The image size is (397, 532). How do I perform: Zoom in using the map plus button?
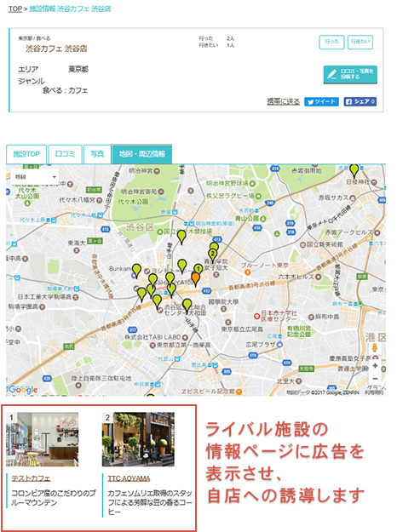point(375,366)
